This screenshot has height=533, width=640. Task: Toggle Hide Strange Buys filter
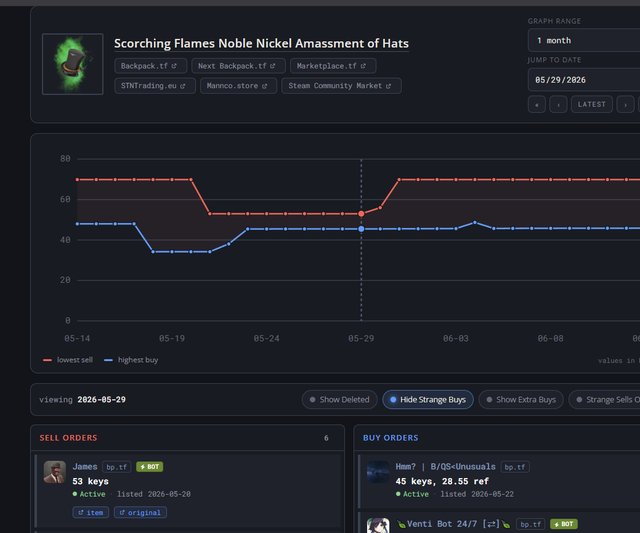tap(428, 400)
